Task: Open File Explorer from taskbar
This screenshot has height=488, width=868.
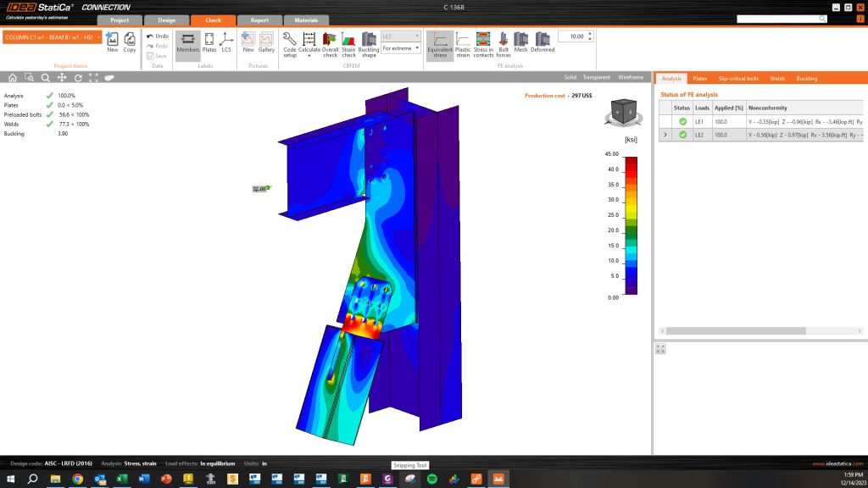Action: click(55, 479)
